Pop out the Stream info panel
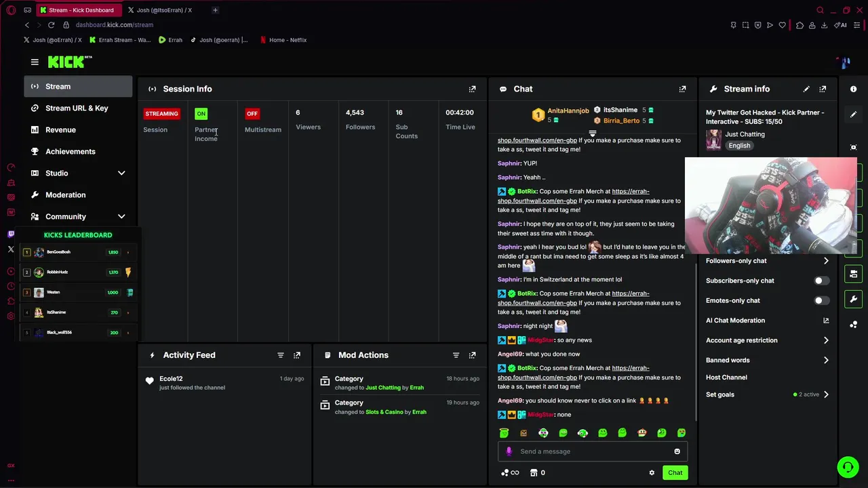The height and width of the screenshot is (488, 868). (x=823, y=89)
